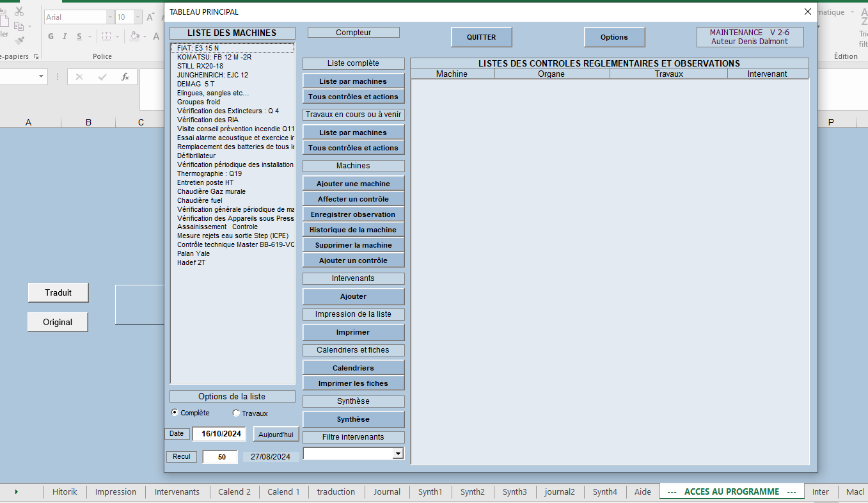Image resolution: width=868 pixels, height=503 pixels.
Task: Open the traduction sheet tab
Action: tap(336, 491)
